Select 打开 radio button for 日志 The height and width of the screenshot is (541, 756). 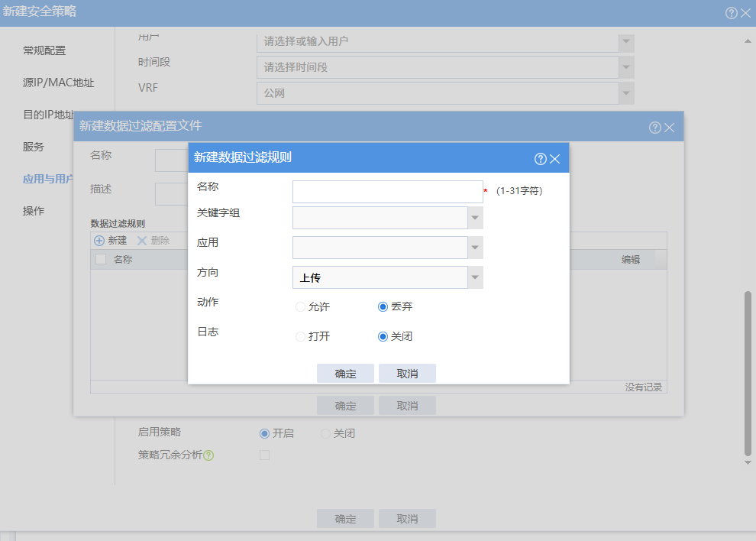click(300, 337)
